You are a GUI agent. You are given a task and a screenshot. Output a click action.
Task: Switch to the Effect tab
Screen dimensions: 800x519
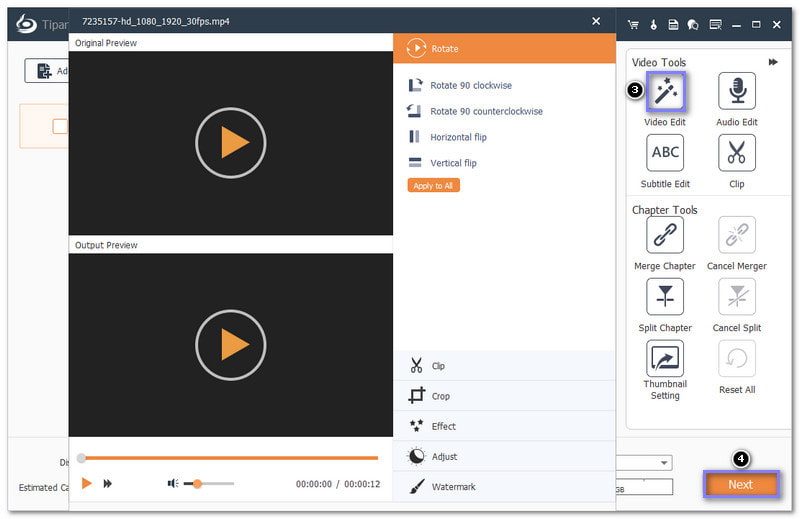coord(443,426)
